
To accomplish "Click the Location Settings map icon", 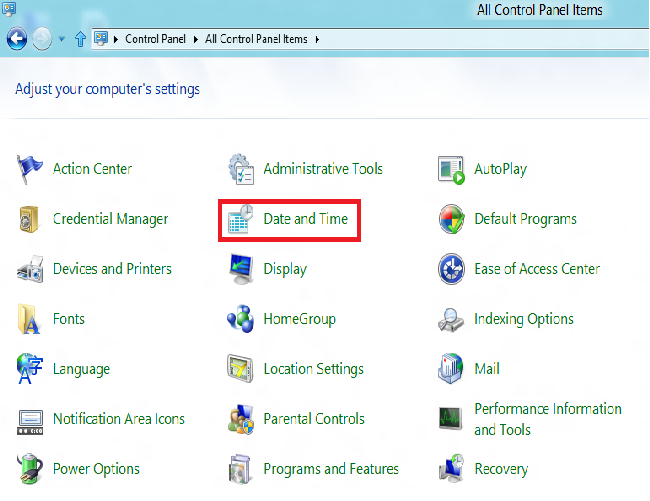I will point(240,368).
